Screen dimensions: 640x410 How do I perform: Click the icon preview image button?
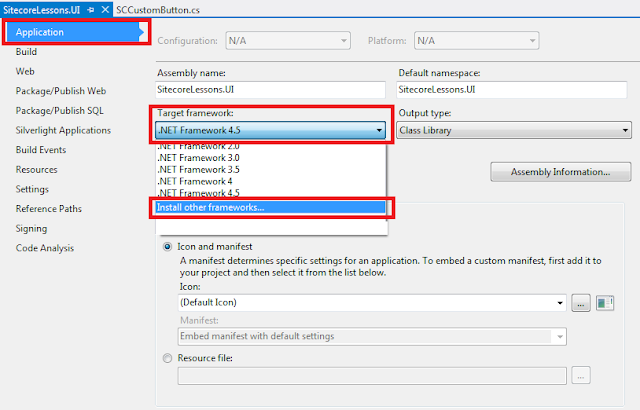605,303
